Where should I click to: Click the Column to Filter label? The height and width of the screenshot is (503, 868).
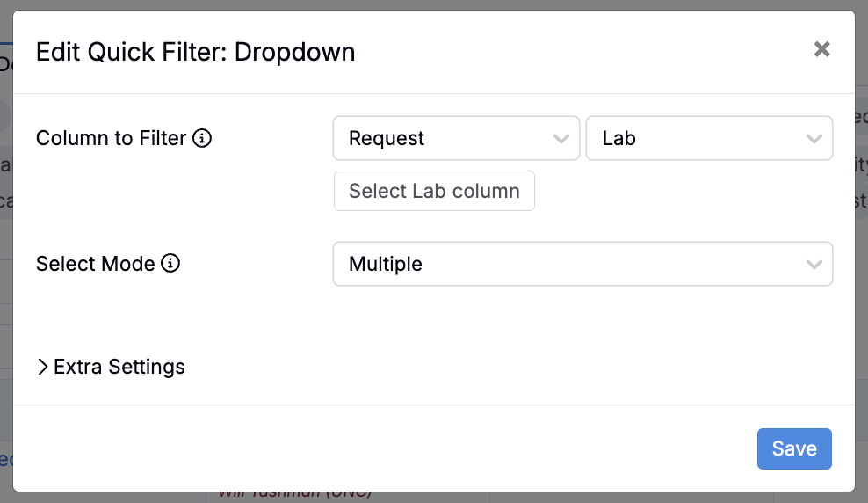tap(111, 138)
